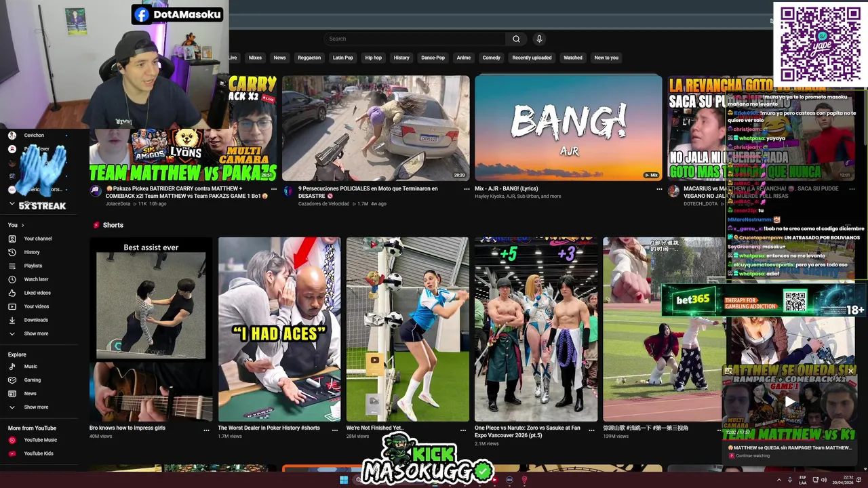Play the MATTHEW se QUEDA sin RAMPAGE preview
This screenshot has height=488, width=868.
point(790,402)
